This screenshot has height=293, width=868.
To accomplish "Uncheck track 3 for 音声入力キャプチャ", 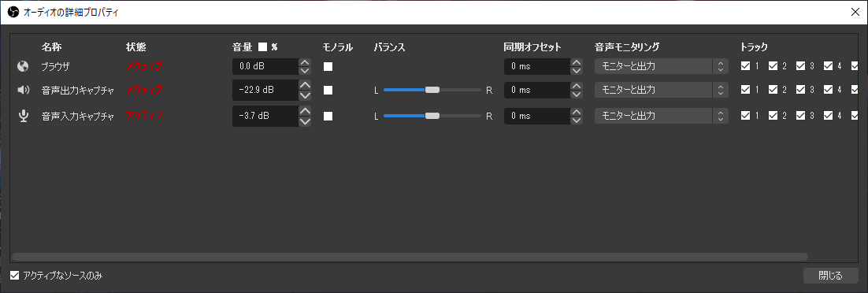I will (800, 116).
